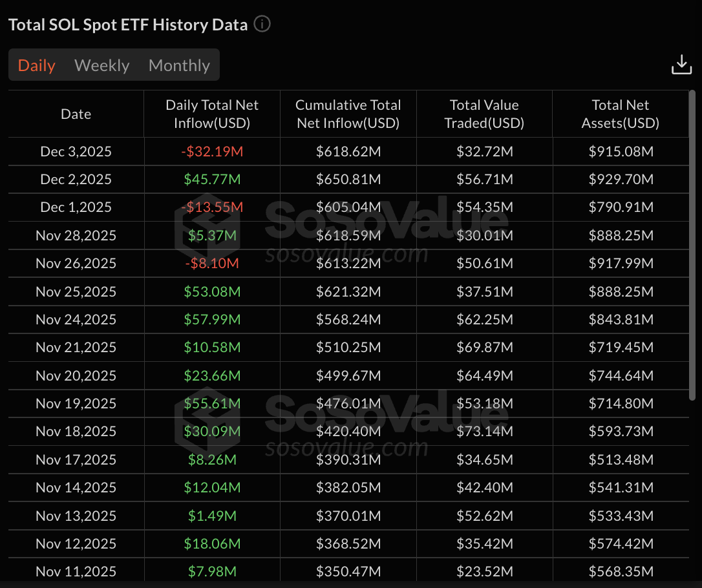Select the Nov 14,2025 date cell

76,487
